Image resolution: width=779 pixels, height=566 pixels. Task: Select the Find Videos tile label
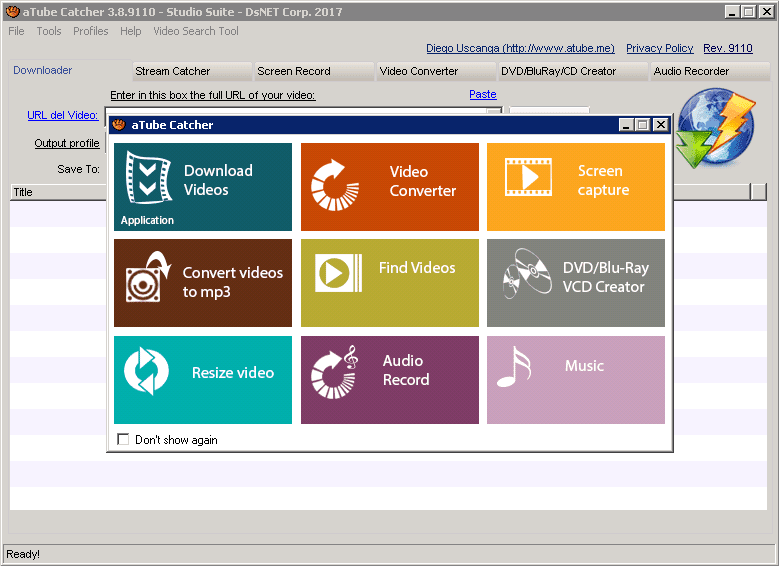pos(417,268)
